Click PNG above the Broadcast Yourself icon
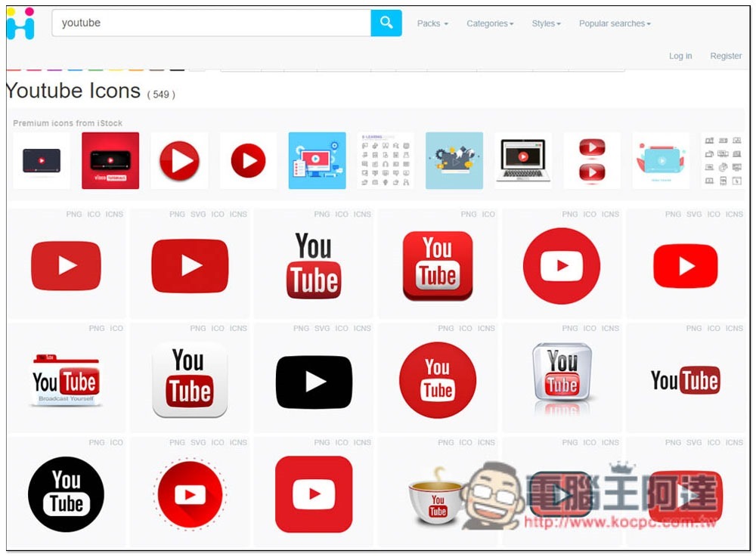Image resolution: width=756 pixels, height=557 pixels. point(97,329)
